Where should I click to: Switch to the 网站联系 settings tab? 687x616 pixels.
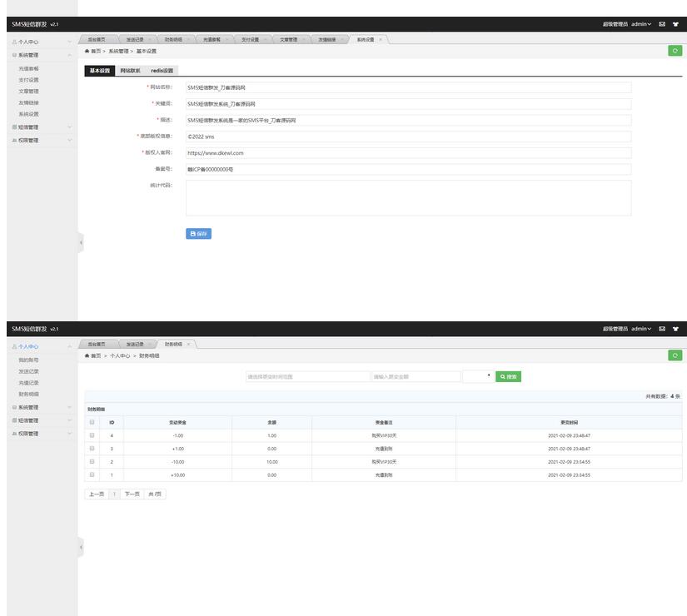pos(129,71)
